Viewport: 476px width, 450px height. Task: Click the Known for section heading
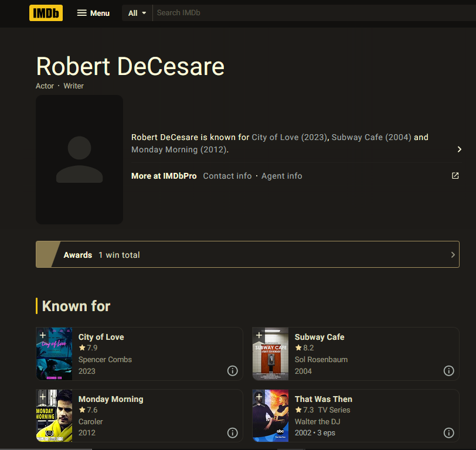(76, 306)
